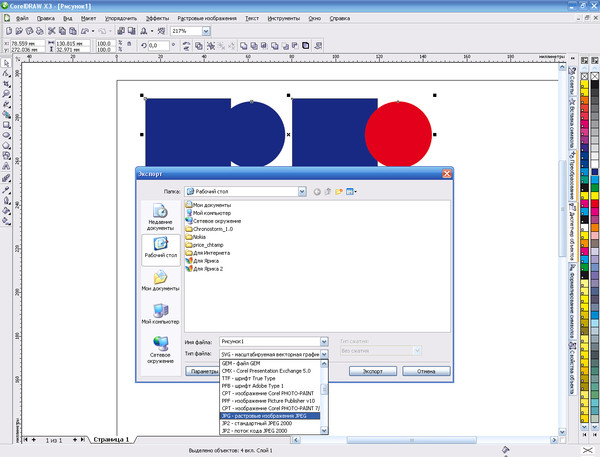This screenshot has width=600, height=457.
Task: Click the Mirror buttons icon on property bar
Action: pyautogui.click(x=186, y=46)
